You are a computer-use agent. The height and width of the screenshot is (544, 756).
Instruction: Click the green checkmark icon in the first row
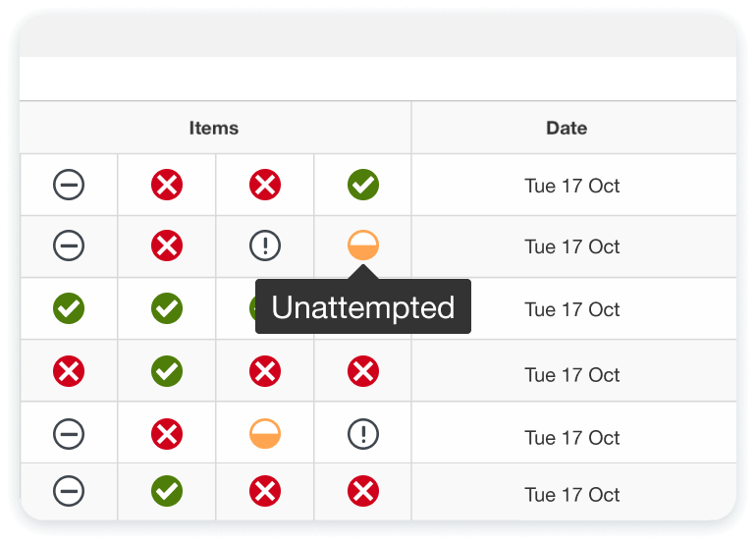[363, 185]
